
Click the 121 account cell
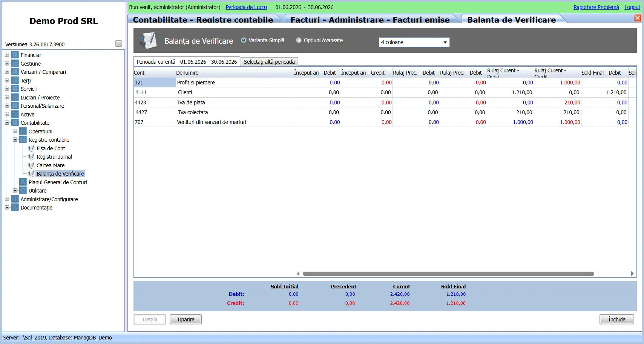(155, 83)
